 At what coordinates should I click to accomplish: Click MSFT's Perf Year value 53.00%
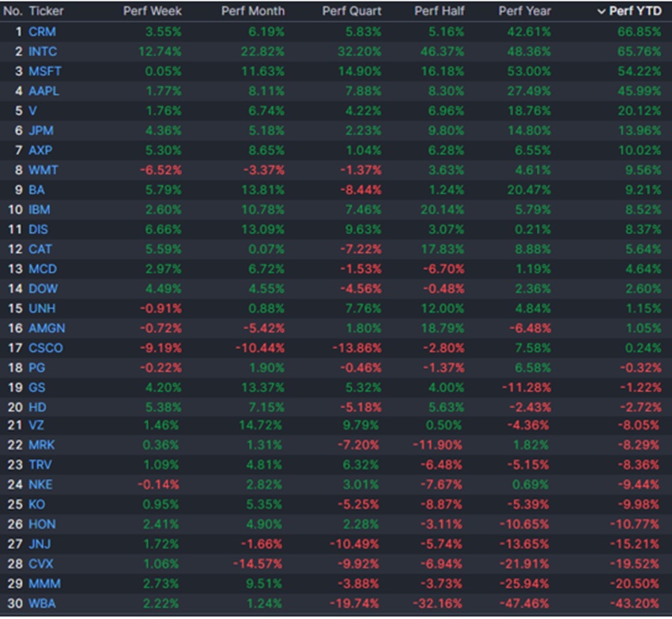click(x=529, y=71)
